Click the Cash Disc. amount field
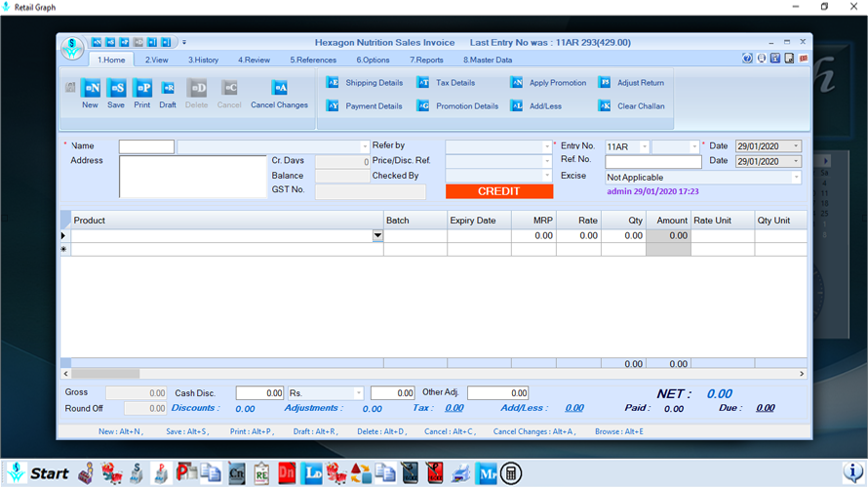 pyautogui.click(x=259, y=392)
